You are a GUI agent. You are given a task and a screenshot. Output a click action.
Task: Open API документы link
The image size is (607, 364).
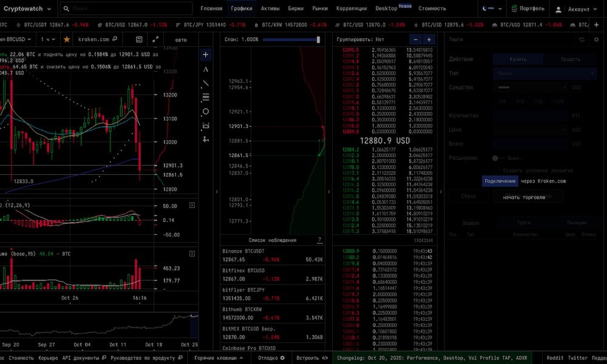point(84,358)
